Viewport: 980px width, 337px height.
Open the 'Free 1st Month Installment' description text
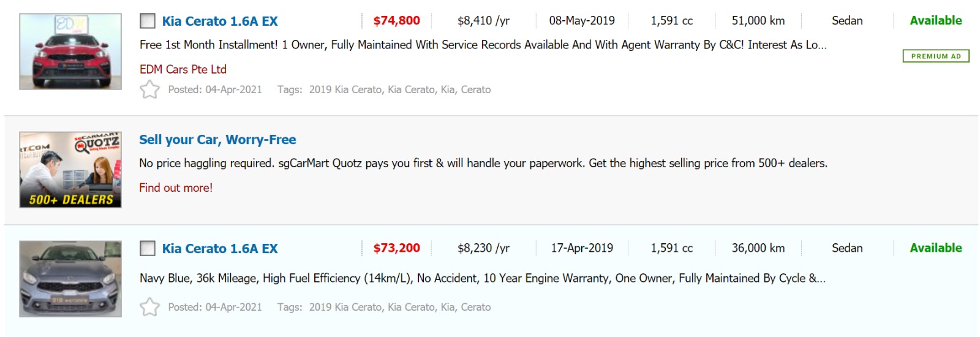(483, 45)
